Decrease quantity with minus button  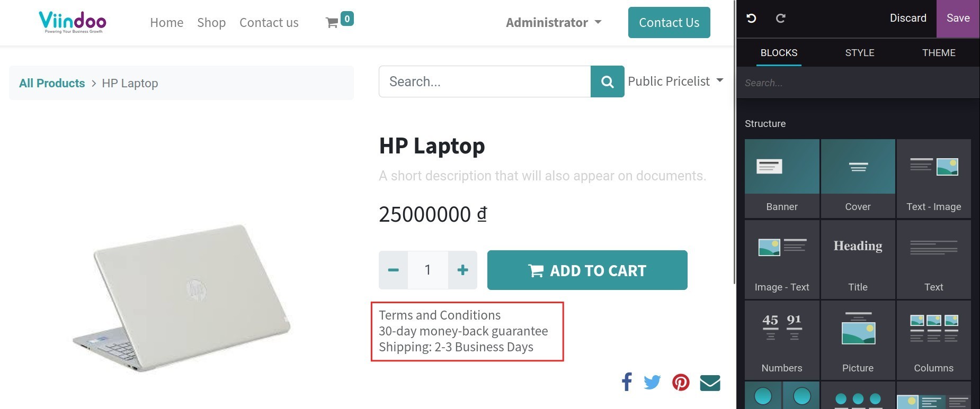[x=393, y=270]
